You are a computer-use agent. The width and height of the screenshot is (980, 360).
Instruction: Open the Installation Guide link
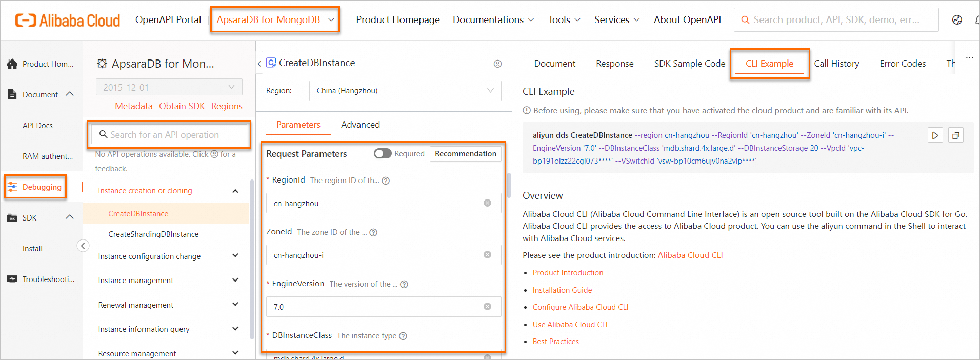coord(562,290)
